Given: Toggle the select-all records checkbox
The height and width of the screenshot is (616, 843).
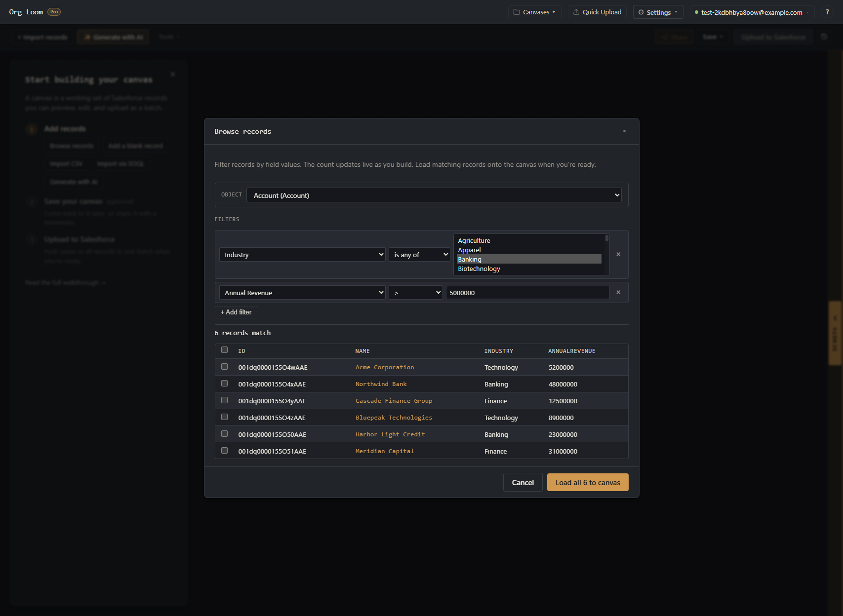Looking at the screenshot, I should coord(225,350).
